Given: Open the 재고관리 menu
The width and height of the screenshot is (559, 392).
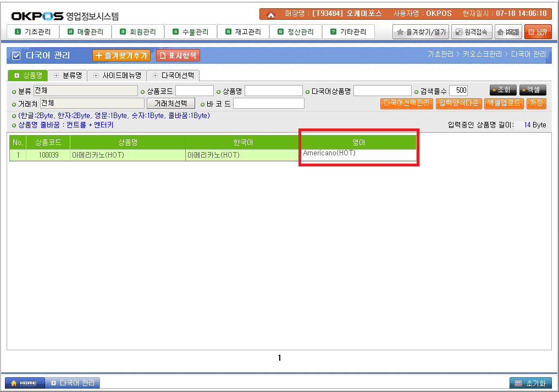Looking at the screenshot, I should pyautogui.click(x=243, y=32).
